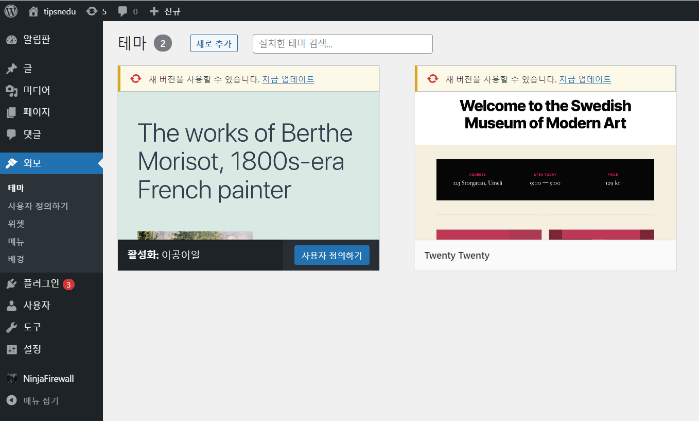The width and height of the screenshot is (699, 421).
Task: Open 사용자 정의하기 submenu item
Action: point(38,206)
